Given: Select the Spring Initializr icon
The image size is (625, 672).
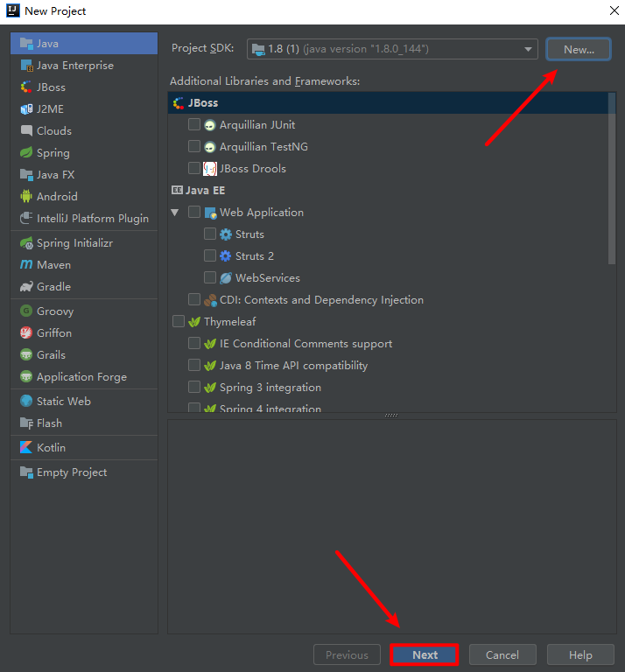Looking at the screenshot, I should tap(26, 243).
